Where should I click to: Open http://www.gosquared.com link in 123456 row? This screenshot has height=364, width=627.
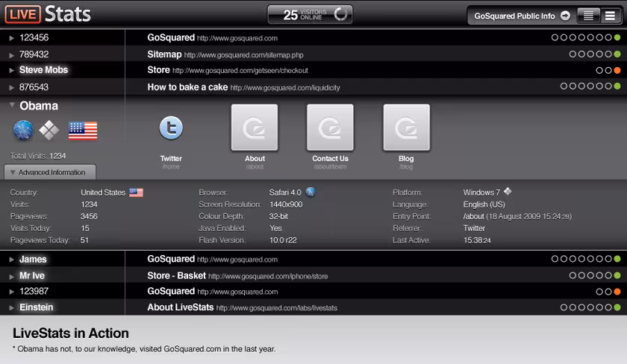click(x=237, y=38)
